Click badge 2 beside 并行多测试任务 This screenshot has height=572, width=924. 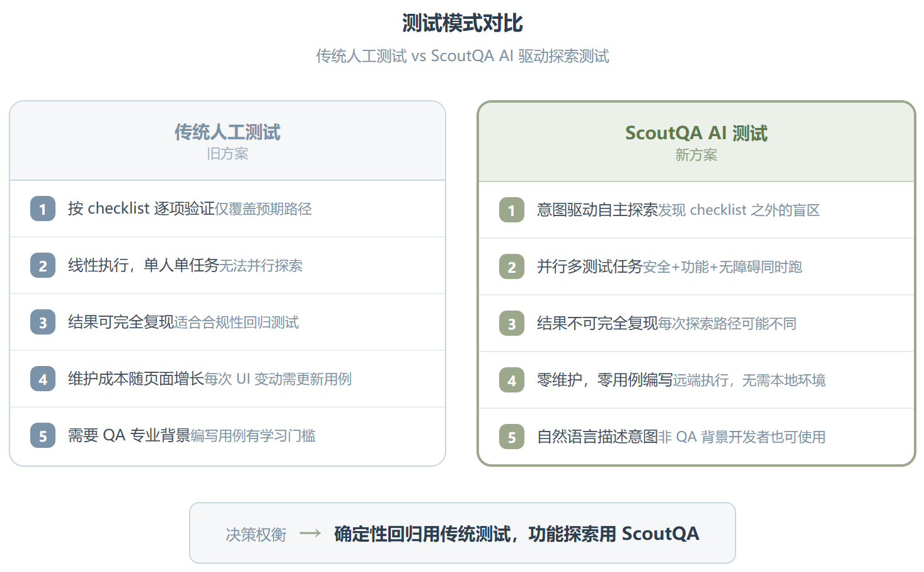click(x=512, y=266)
